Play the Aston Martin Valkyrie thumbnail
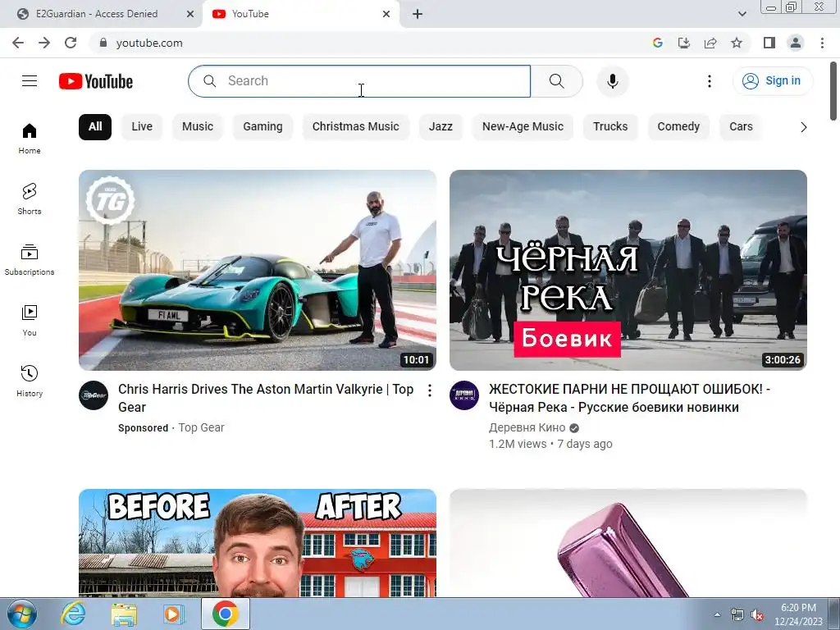The width and height of the screenshot is (840, 630). [257, 270]
